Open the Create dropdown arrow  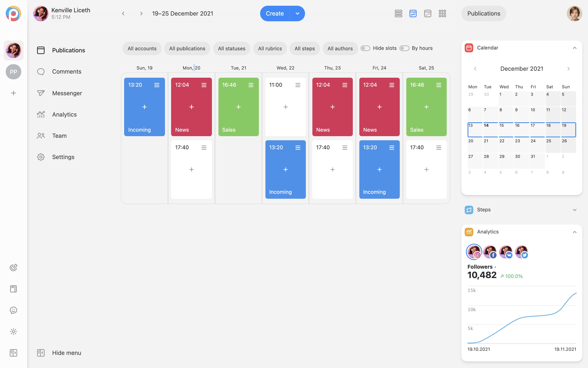[x=297, y=13]
